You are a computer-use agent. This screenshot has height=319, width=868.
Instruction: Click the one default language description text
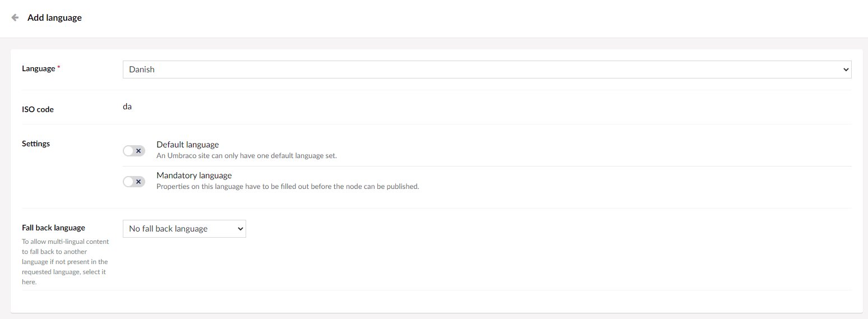246,156
